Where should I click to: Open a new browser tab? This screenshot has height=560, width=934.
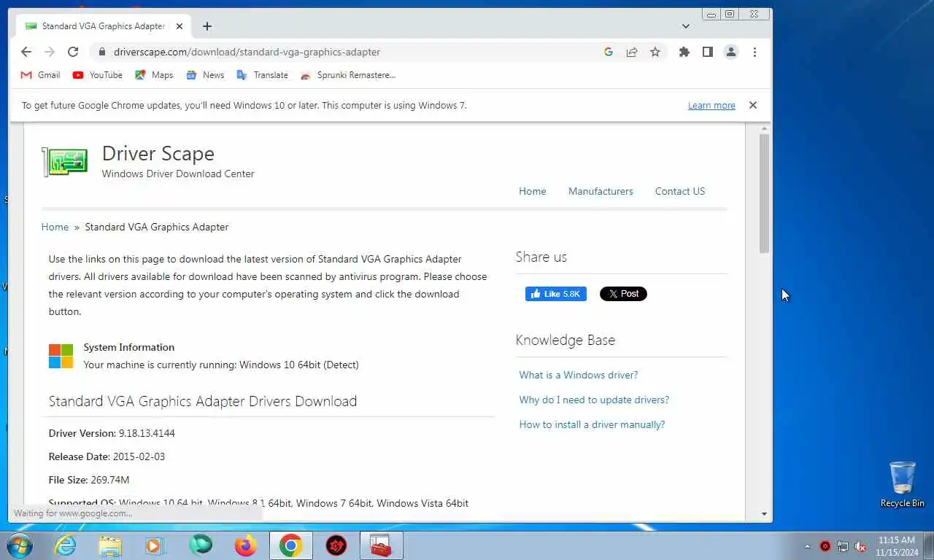click(207, 26)
